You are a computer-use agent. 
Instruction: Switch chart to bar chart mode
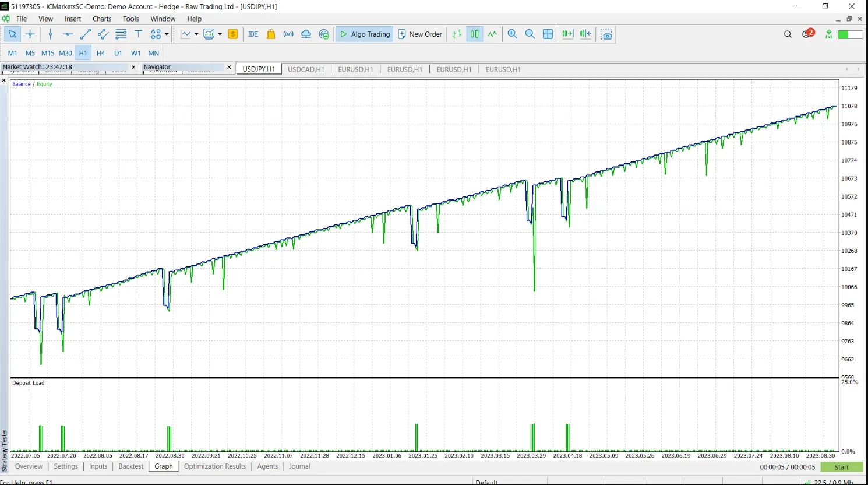point(457,34)
